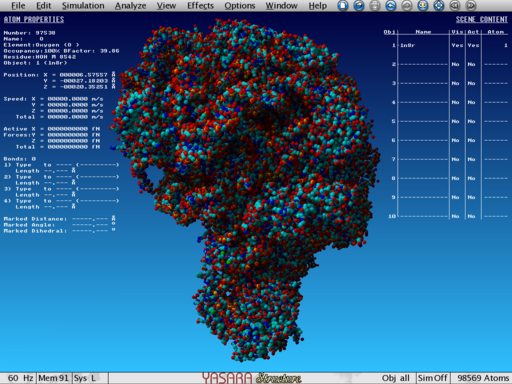This screenshot has width=512, height=384.
Task: Open the View menu
Action: click(166, 6)
